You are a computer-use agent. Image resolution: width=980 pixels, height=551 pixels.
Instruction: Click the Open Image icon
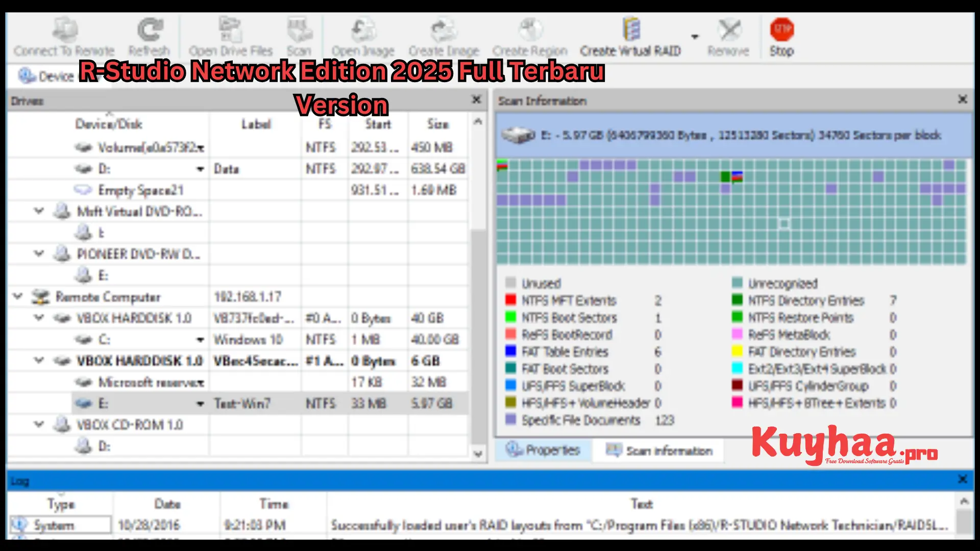[363, 30]
